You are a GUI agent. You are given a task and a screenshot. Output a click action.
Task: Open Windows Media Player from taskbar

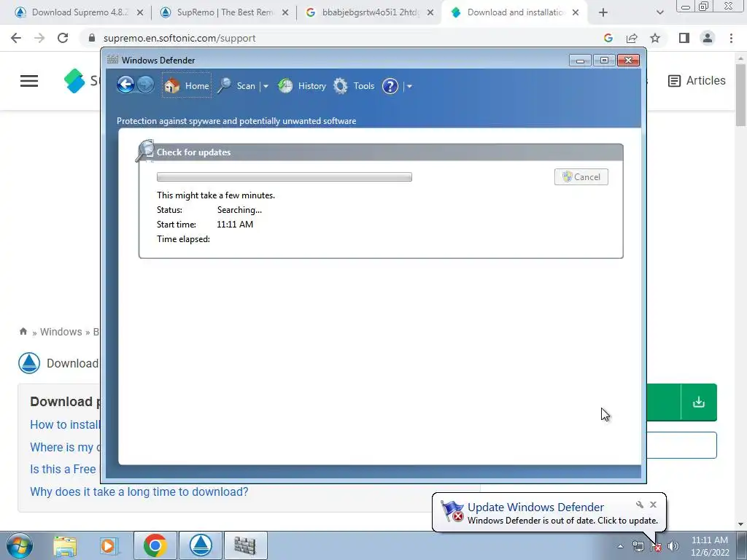click(109, 545)
